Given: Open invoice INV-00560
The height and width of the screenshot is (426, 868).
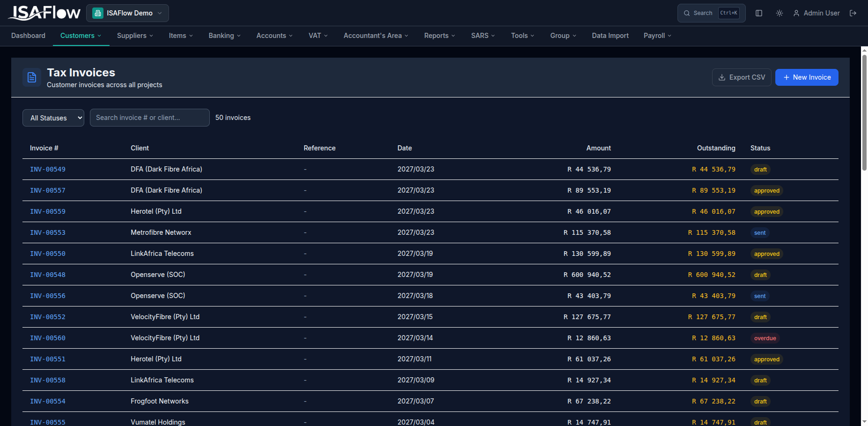Looking at the screenshot, I should tap(48, 338).
